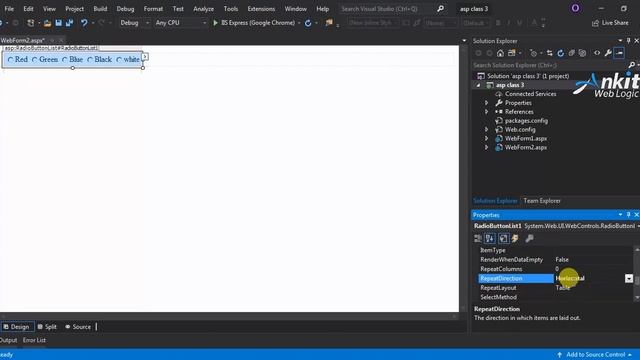640x360 pixels.
Task: Open the Error List tab
Action: [34, 340]
